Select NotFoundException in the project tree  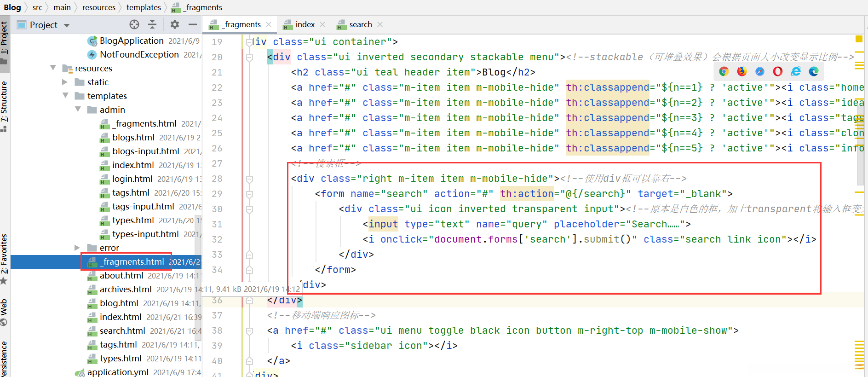pos(139,54)
